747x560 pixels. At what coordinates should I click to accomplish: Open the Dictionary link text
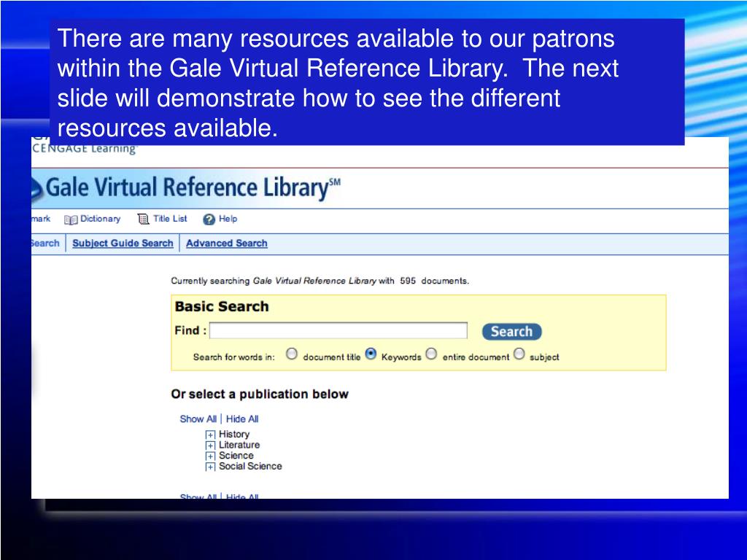tap(100, 219)
